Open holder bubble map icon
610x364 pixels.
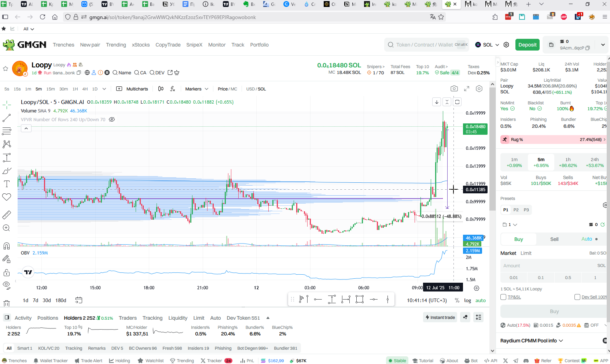[465, 317]
